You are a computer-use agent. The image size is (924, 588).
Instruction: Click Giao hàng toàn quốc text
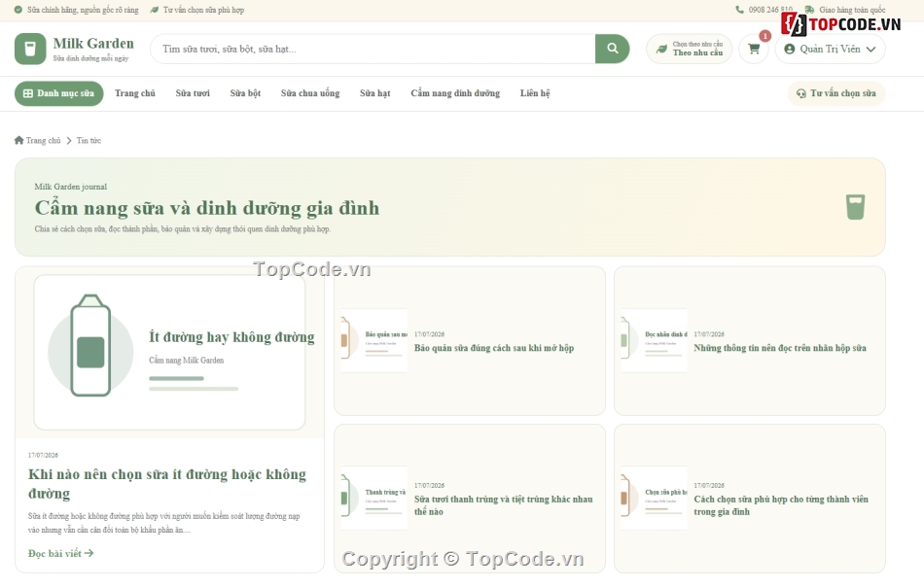(852, 10)
